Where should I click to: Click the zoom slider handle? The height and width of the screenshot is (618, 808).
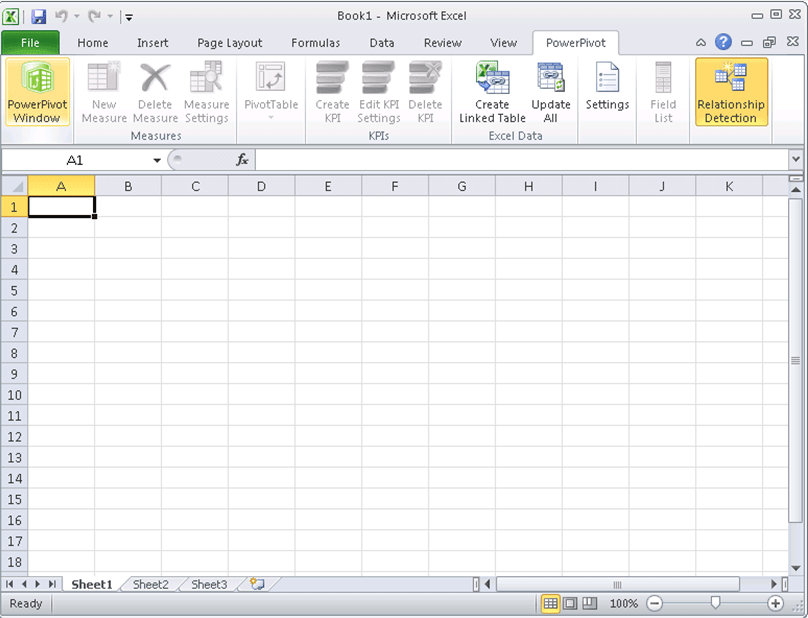tap(715, 604)
